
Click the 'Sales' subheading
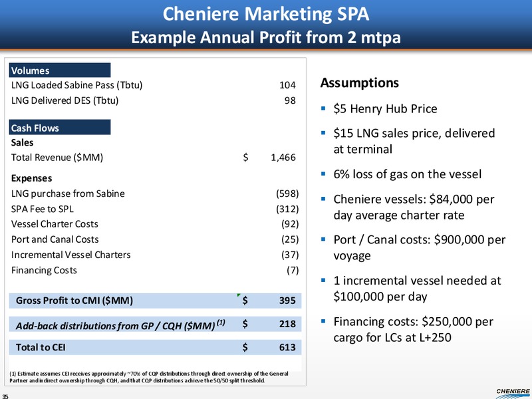(22, 142)
